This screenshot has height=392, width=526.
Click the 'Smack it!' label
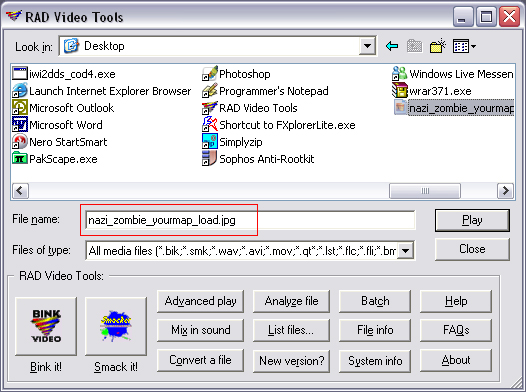(x=116, y=367)
